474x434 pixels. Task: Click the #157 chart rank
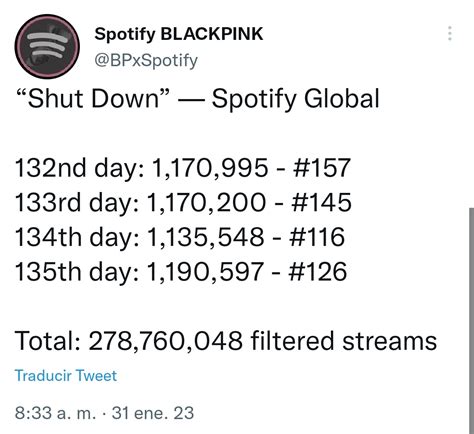pos(322,167)
